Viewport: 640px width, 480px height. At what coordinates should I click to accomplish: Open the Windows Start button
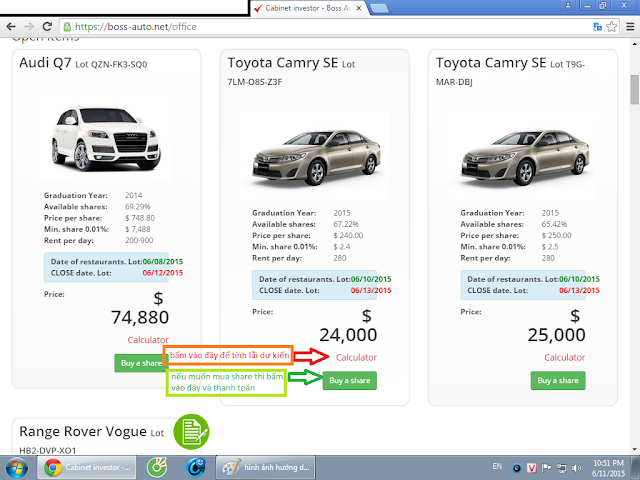coord(17,468)
